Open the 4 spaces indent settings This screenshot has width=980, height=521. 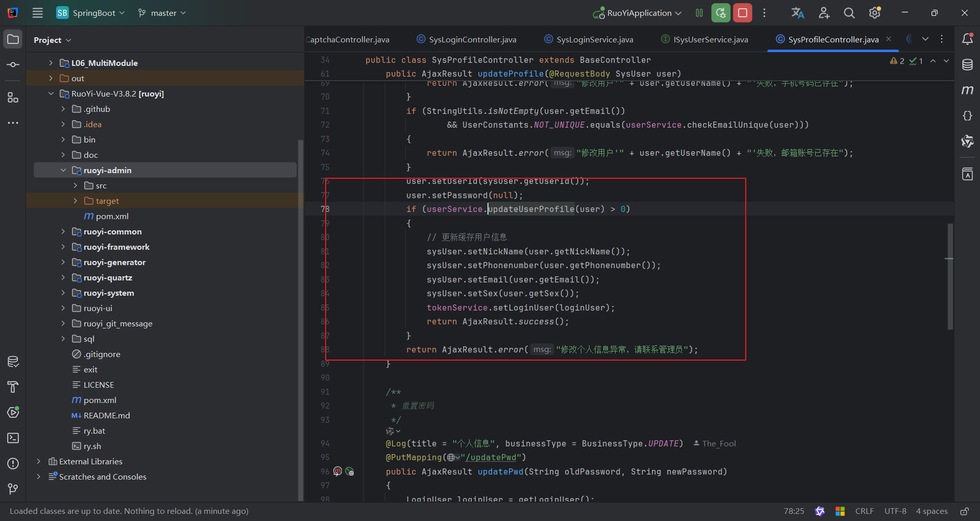932,511
